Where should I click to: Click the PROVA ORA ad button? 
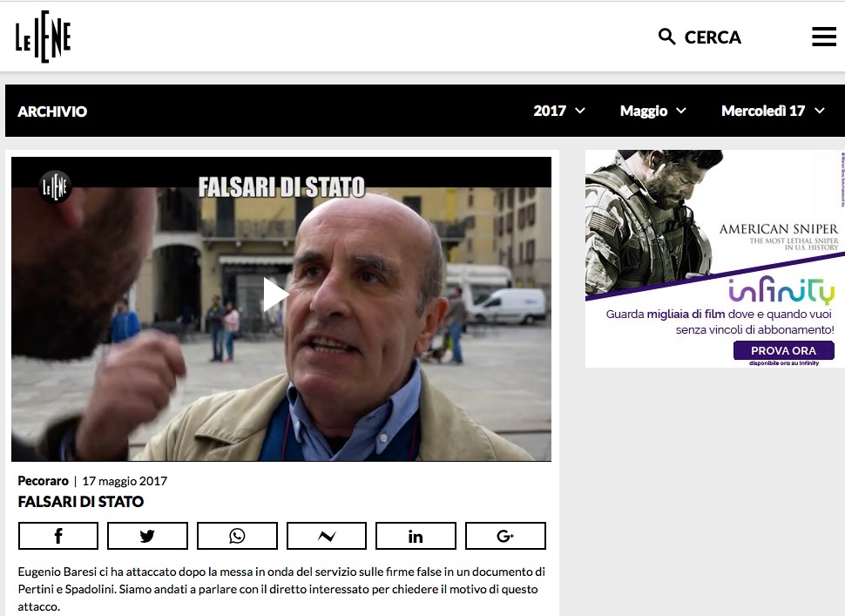[x=783, y=350]
